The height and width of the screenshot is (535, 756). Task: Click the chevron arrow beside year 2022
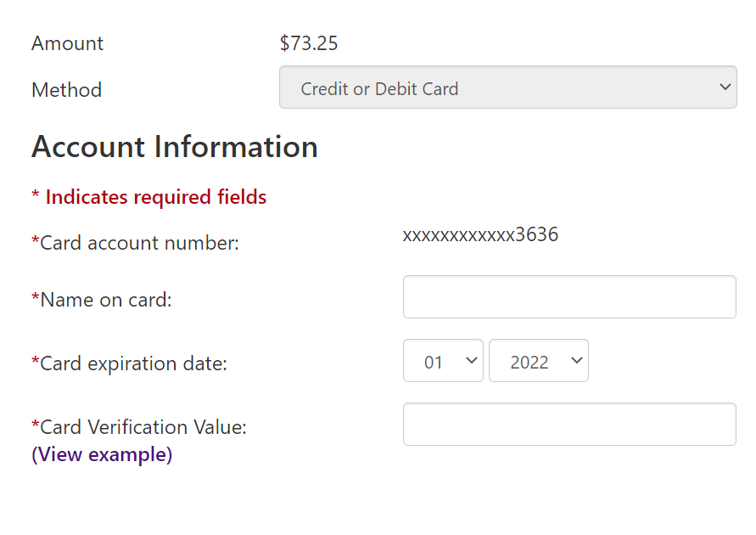click(577, 361)
